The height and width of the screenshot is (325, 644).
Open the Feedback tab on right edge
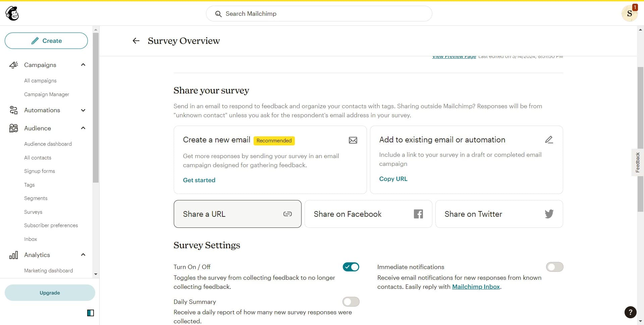pyautogui.click(x=637, y=162)
